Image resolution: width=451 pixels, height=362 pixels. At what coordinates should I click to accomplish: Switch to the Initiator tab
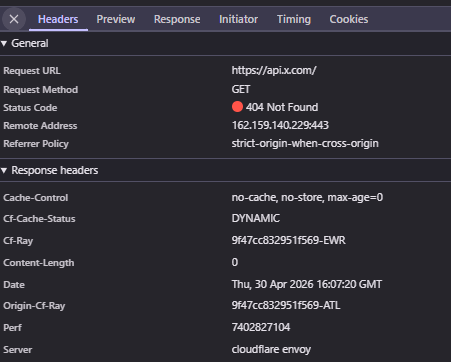tap(238, 19)
